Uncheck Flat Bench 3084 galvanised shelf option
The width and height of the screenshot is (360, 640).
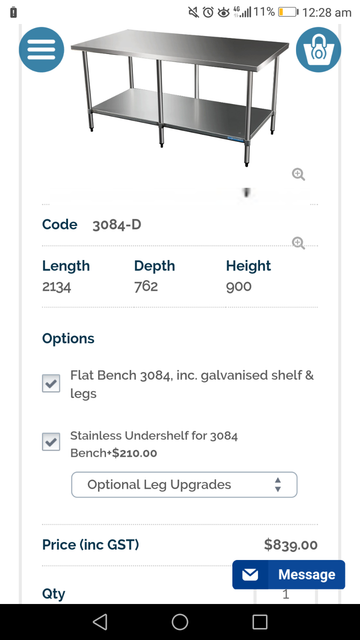(51, 383)
